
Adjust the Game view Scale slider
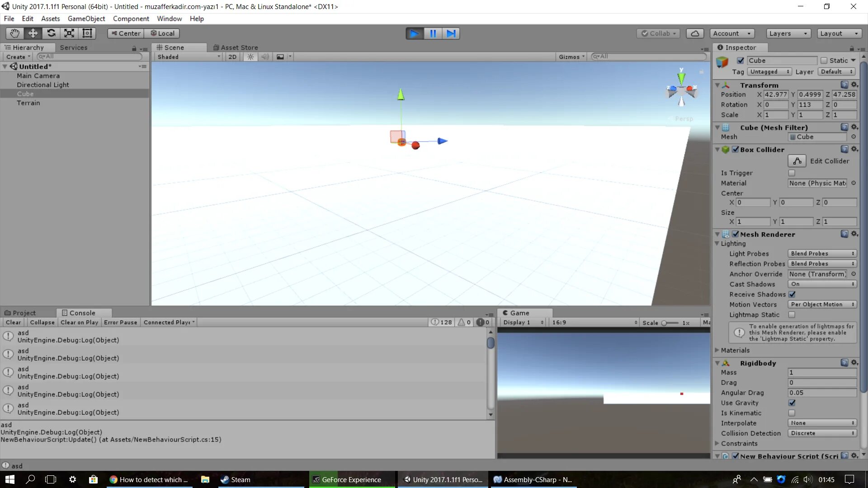(670, 323)
